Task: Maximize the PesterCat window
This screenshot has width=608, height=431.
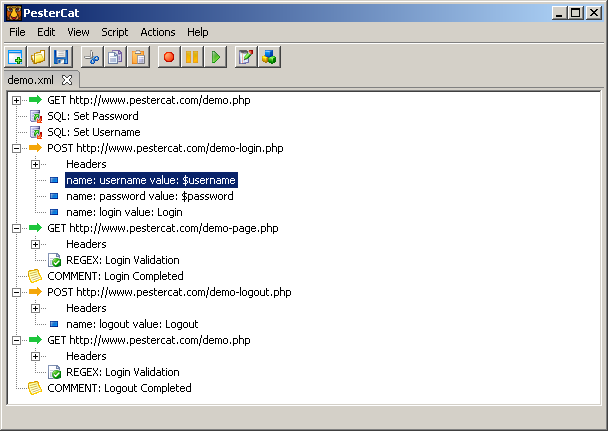Action: point(576,13)
